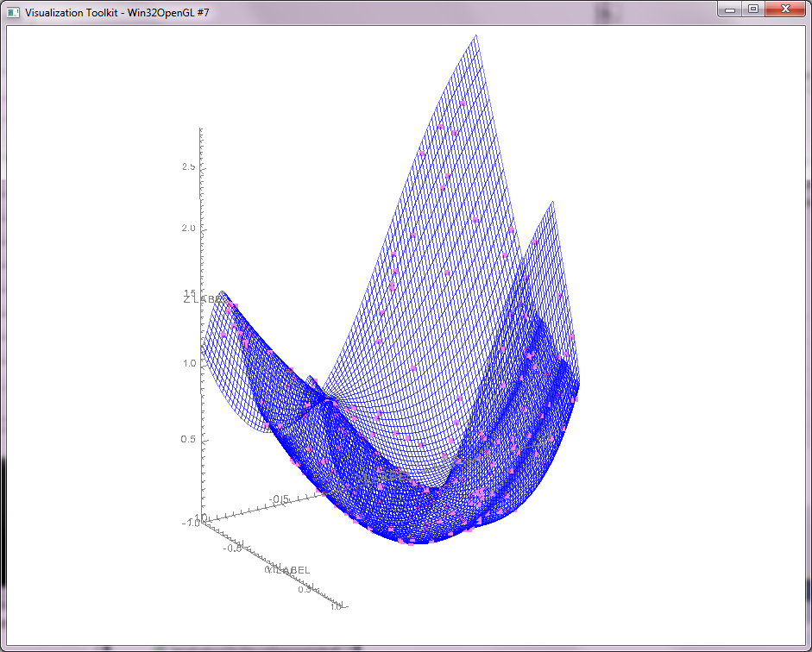Click the VTK window icon in title bar
Screen dimensions: 812x652
(x=13, y=13)
